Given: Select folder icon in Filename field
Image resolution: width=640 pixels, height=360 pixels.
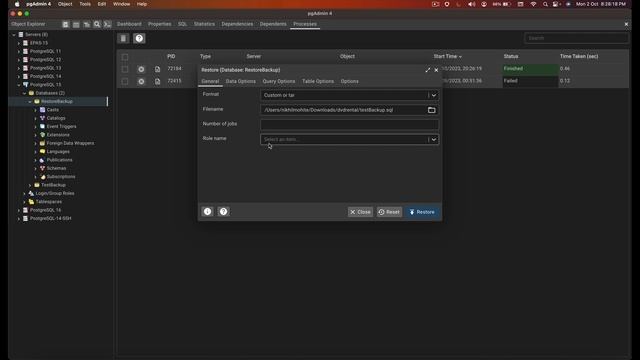Looking at the screenshot, I should pos(431,110).
